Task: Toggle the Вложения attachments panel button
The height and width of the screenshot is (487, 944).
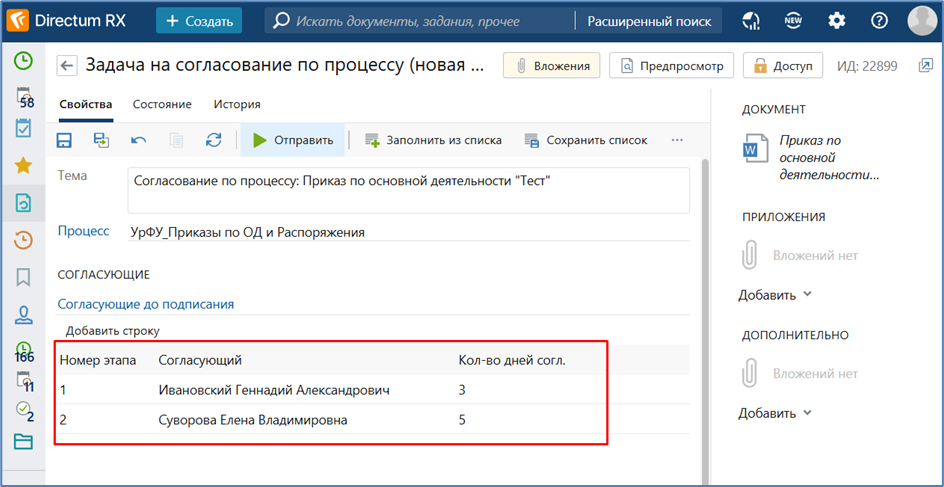Action: tap(552, 66)
